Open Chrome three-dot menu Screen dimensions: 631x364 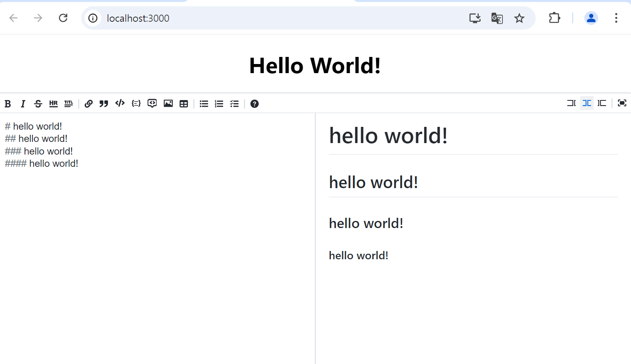(616, 18)
